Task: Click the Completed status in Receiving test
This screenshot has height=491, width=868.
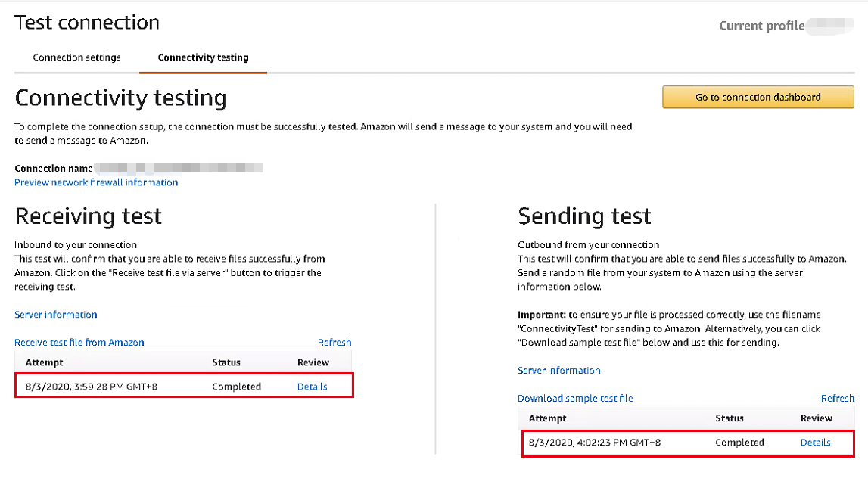Action: [236, 387]
